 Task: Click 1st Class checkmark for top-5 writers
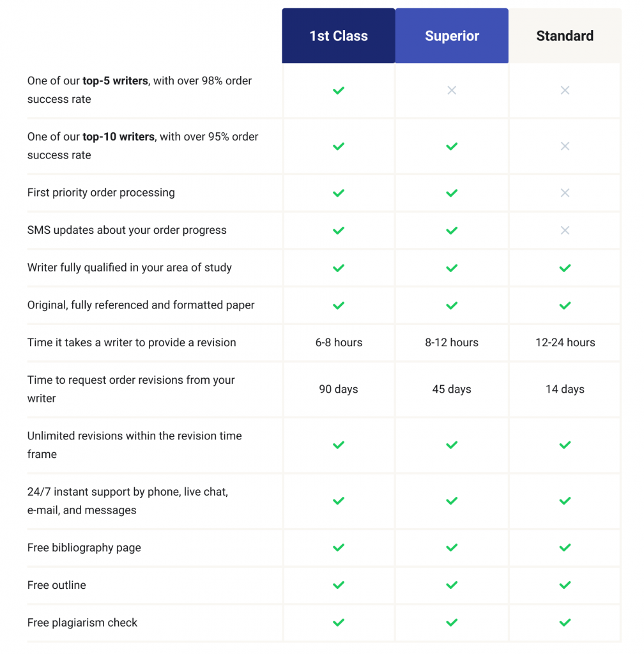(x=339, y=91)
